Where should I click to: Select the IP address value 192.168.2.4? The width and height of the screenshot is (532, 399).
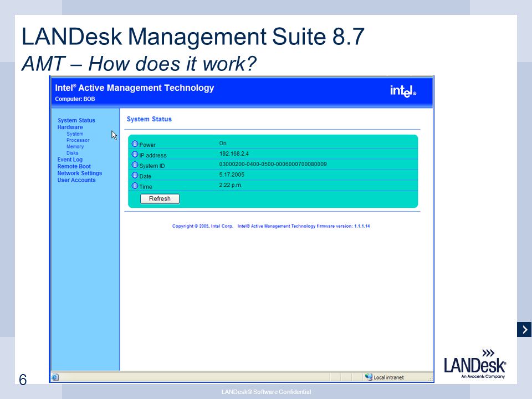[x=234, y=154]
